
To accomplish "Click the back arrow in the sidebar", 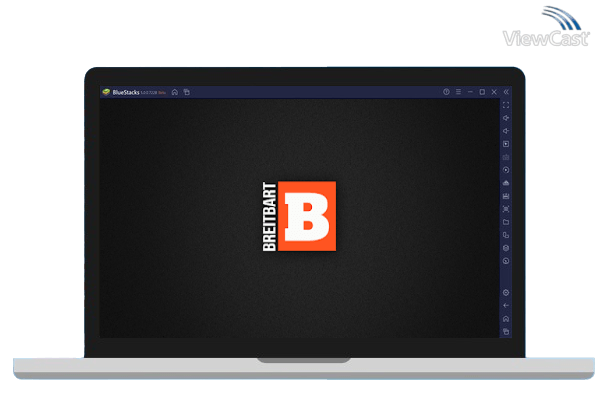I will (506, 306).
